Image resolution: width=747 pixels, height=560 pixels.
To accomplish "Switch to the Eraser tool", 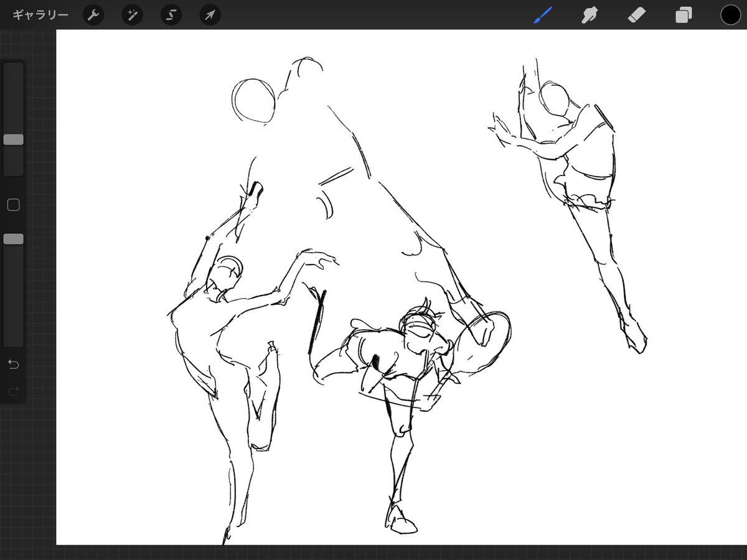I will 636,14.
